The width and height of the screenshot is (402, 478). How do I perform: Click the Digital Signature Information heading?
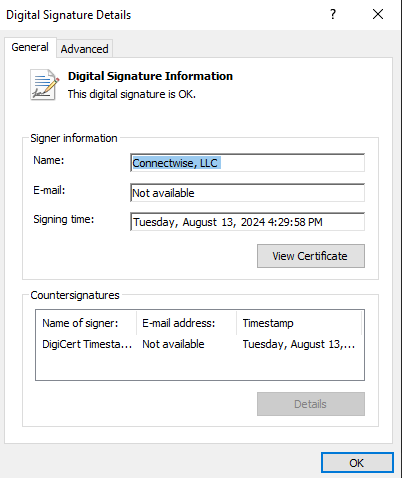[x=150, y=76]
